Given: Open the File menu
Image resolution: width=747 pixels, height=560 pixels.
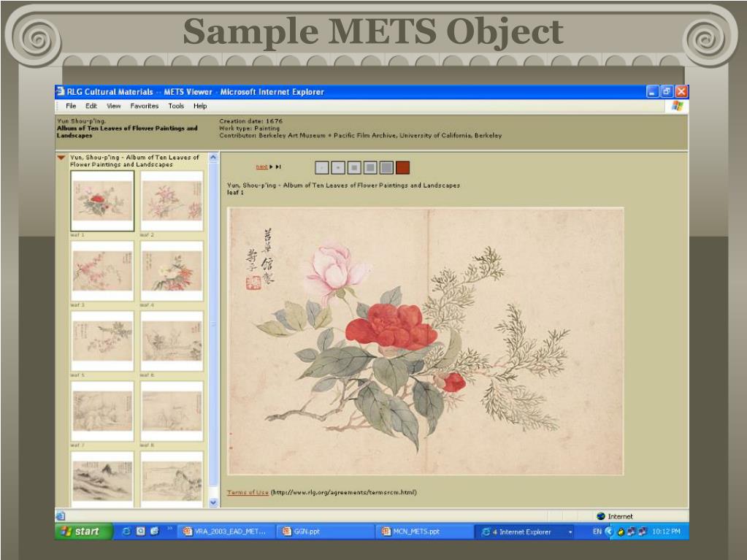Looking at the screenshot, I should click(x=71, y=106).
